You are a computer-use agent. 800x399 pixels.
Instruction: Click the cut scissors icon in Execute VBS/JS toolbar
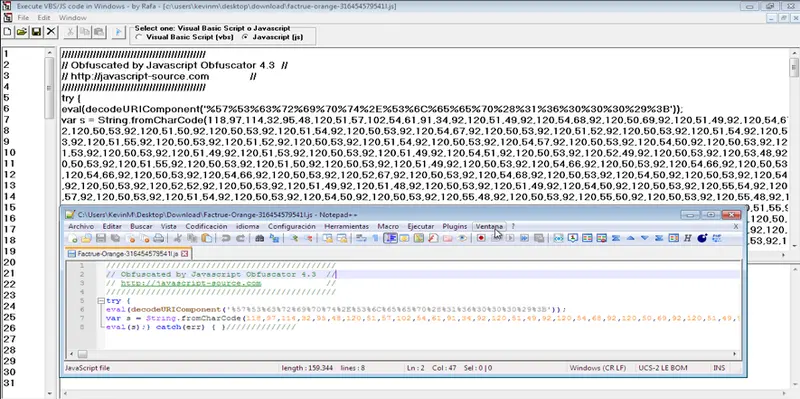70,32
